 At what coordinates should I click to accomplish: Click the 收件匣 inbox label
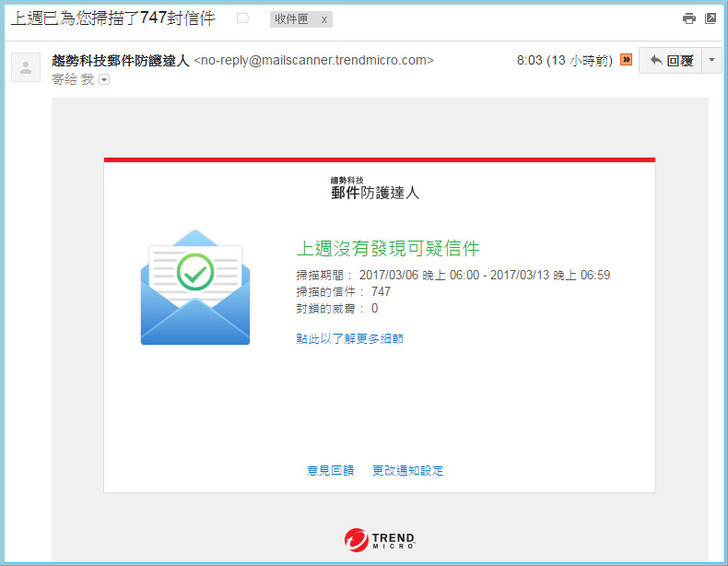click(x=291, y=19)
